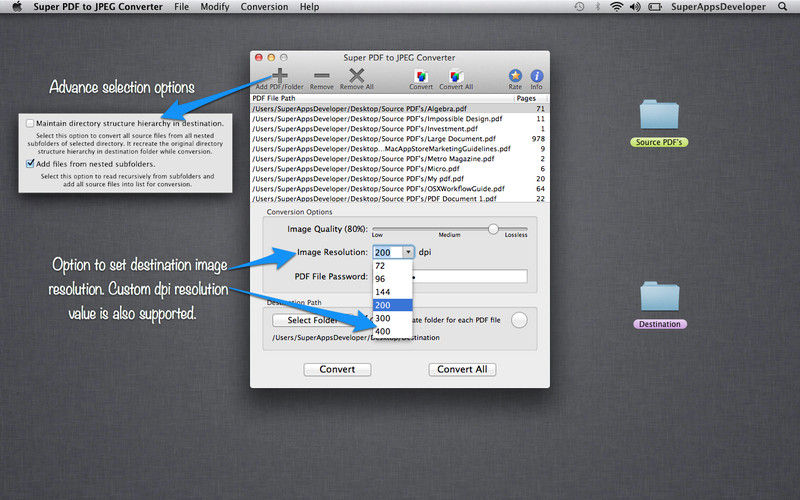The image size is (800, 500).
Task: Click the Convert All toolbar icon
Action: pyautogui.click(x=456, y=76)
